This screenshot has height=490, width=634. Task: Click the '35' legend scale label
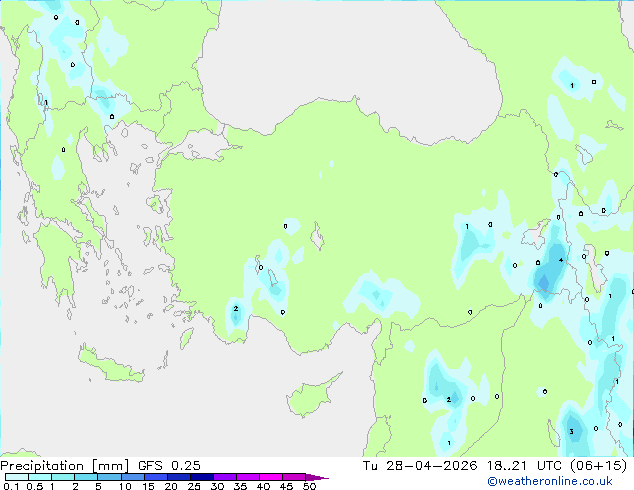pos(240,486)
